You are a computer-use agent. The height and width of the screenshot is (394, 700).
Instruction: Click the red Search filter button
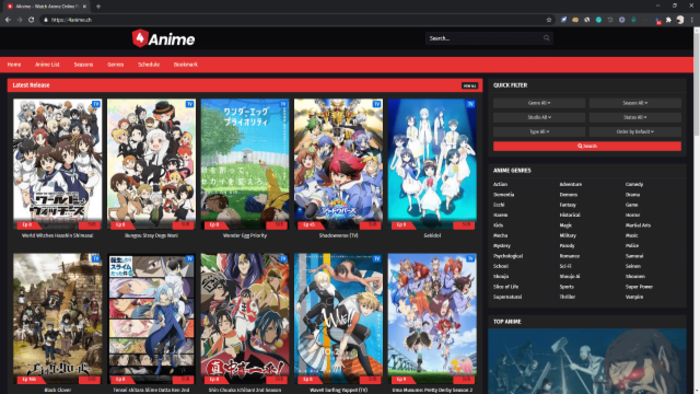tap(587, 146)
